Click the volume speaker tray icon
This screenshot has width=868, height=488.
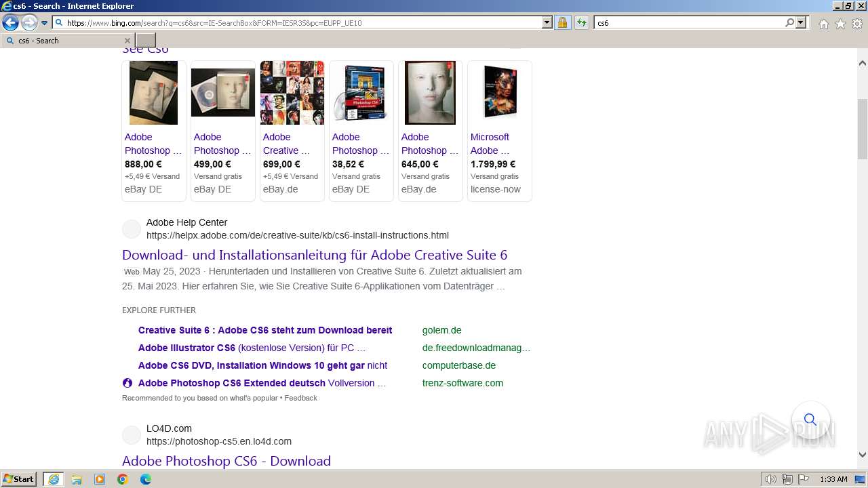[771, 479]
